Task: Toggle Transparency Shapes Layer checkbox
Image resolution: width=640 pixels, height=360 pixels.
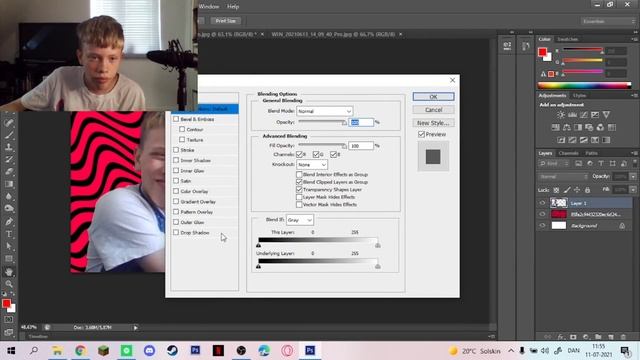Action: click(299, 189)
